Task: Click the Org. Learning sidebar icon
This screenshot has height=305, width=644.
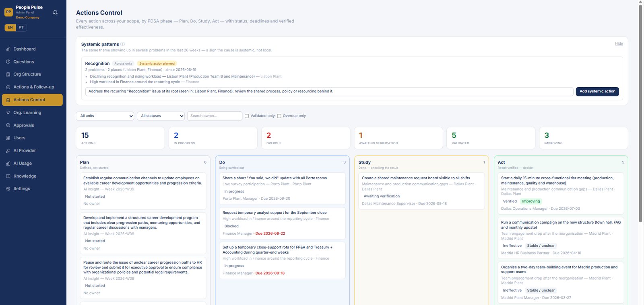Action: pyautogui.click(x=8, y=113)
